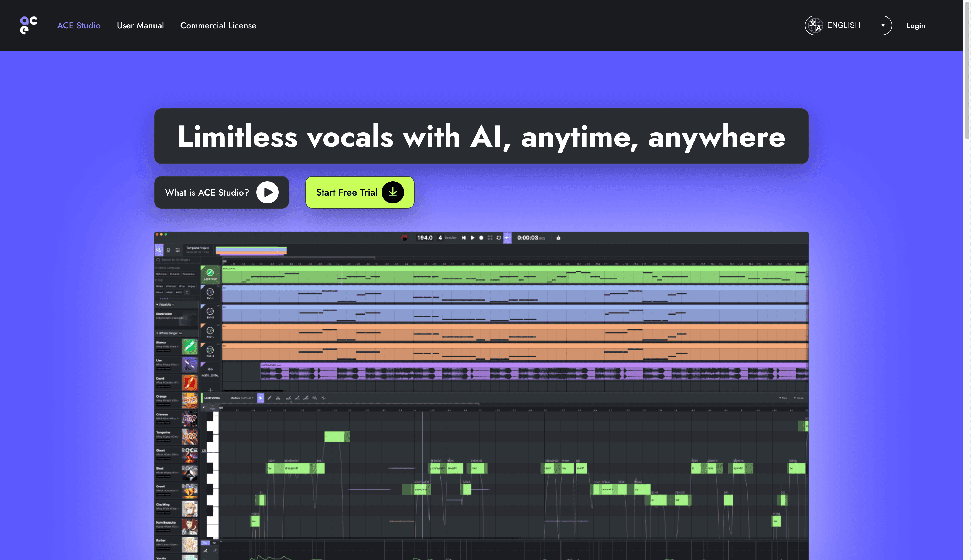Click the play circle icon

point(267,192)
